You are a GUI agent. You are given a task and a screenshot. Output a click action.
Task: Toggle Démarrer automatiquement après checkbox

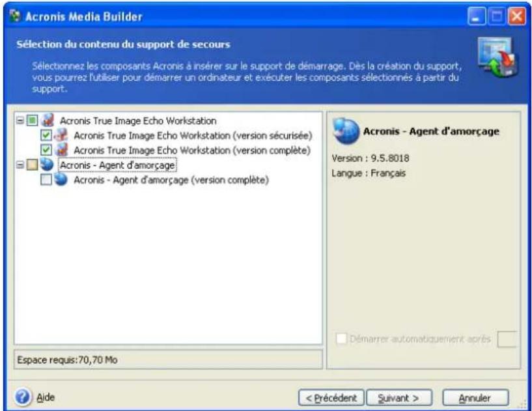(341, 338)
